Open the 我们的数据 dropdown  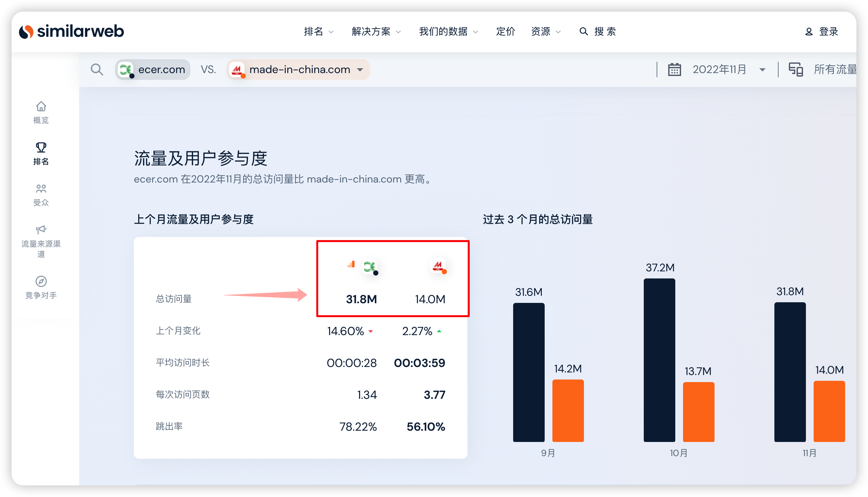pos(448,32)
